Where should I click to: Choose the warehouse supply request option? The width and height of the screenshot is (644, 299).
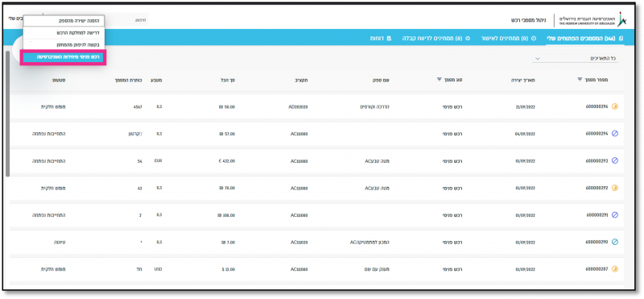tap(64, 44)
